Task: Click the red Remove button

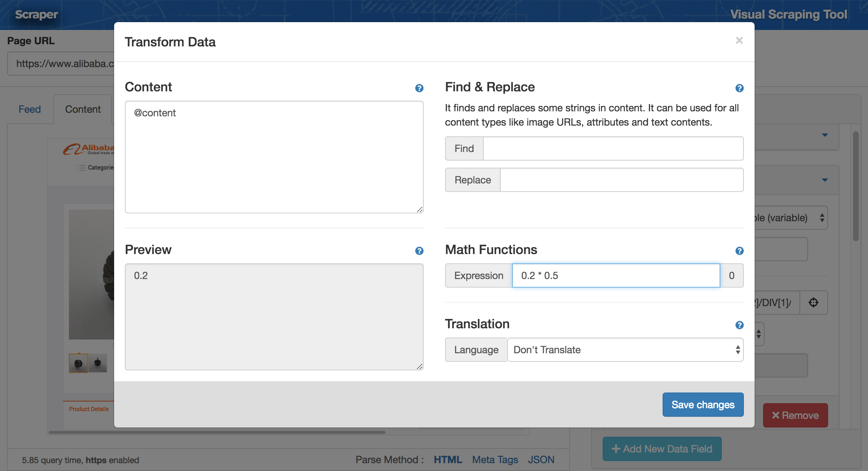Action: tap(795, 415)
